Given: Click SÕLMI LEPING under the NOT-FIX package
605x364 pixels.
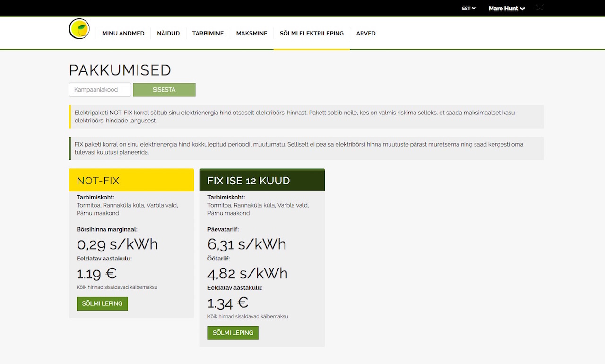Looking at the screenshot, I should click(102, 303).
